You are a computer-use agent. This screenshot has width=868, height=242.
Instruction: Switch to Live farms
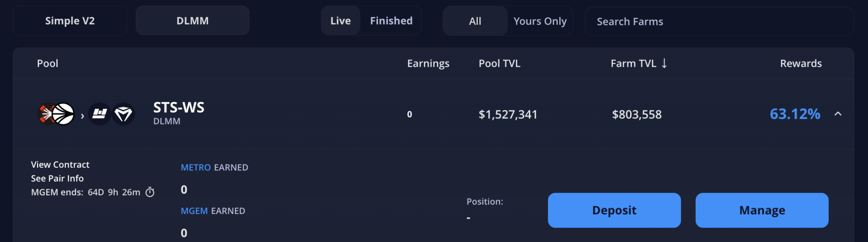[x=340, y=21]
